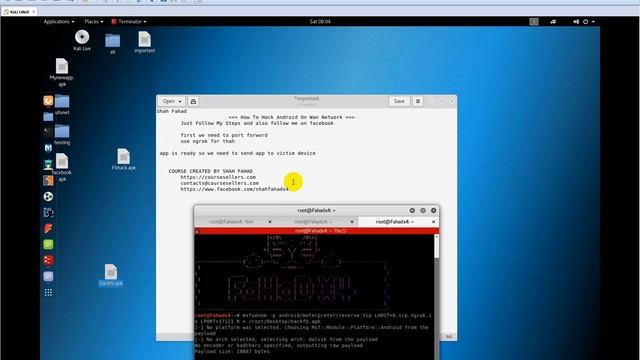
Task: Open the Places menu
Action: (x=93, y=22)
